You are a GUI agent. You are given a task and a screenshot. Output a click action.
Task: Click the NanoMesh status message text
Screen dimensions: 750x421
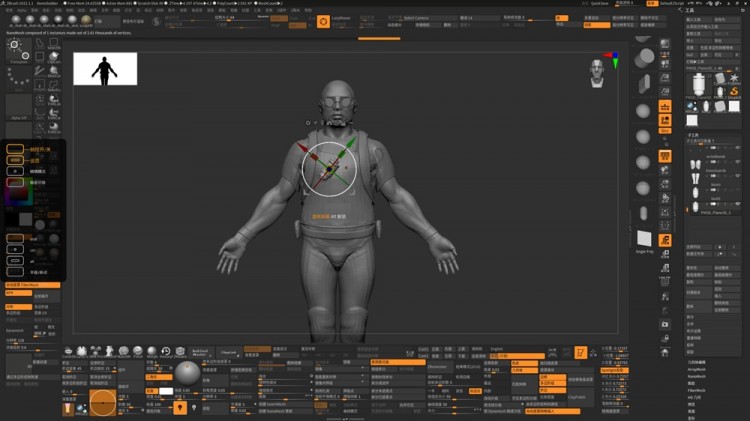pyautogui.click(x=69, y=33)
